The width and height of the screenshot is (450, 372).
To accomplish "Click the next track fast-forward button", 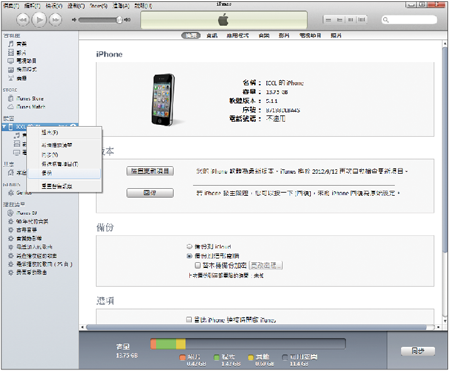I will point(55,20).
